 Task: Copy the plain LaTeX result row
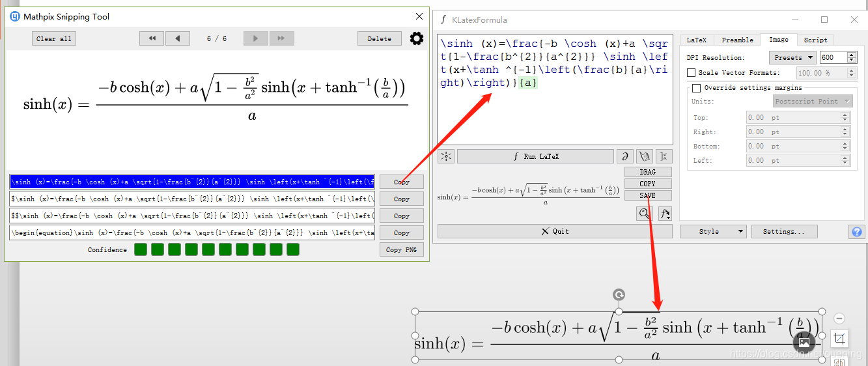click(x=402, y=182)
